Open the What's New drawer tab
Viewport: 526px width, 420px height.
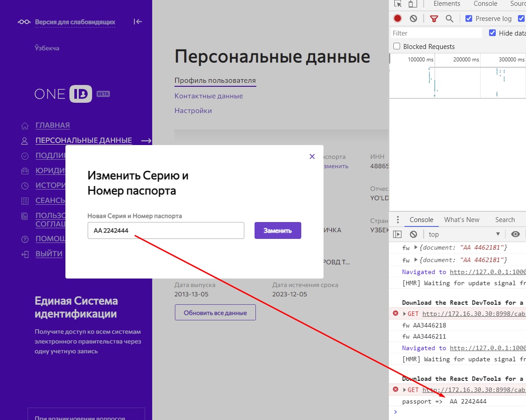pos(461,220)
